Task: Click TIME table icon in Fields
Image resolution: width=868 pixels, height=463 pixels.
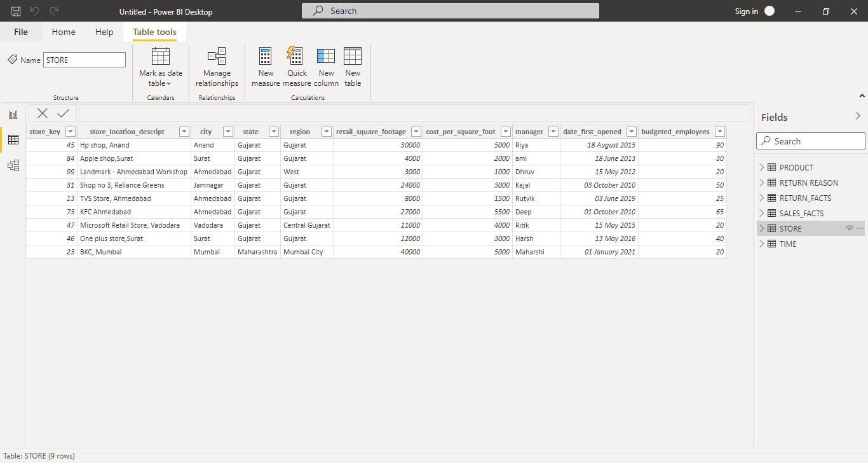Action: tap(771, 244)
